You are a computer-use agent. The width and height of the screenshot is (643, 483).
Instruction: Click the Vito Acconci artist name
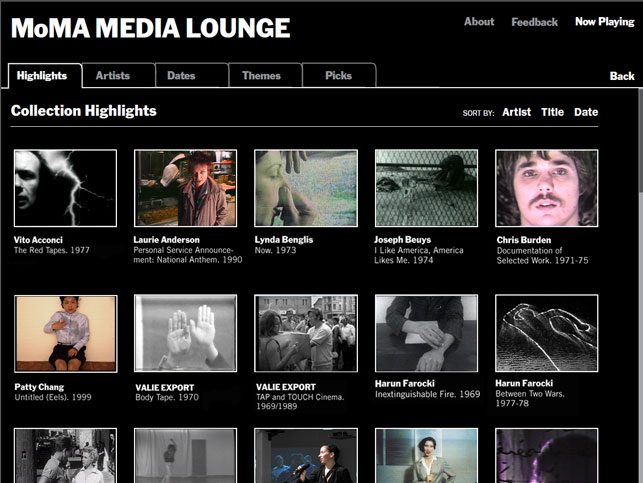pos(38,240)
